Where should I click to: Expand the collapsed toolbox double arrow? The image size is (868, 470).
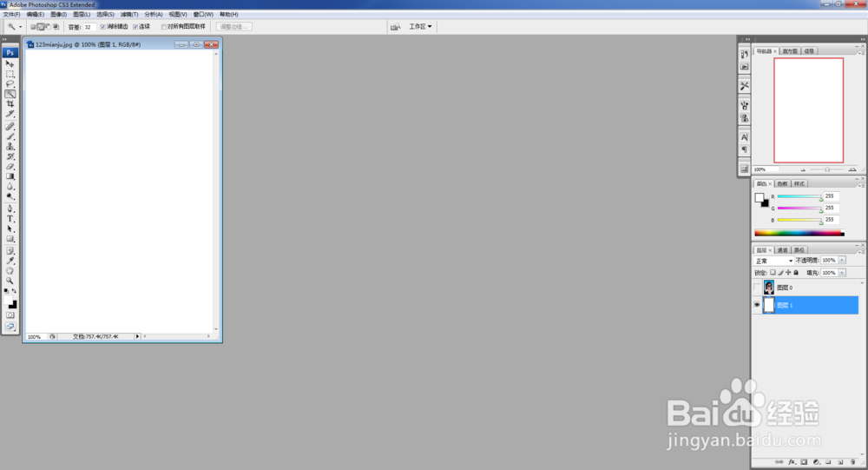point(4,39)
